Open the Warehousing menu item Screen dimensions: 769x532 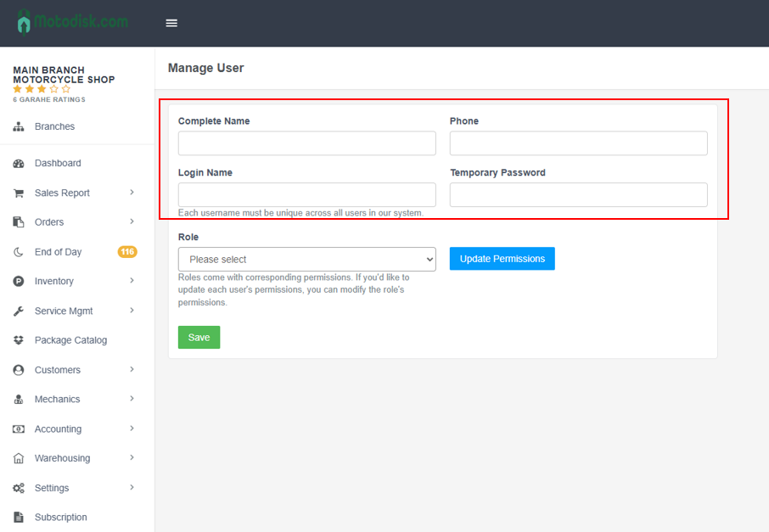[62, 458]
